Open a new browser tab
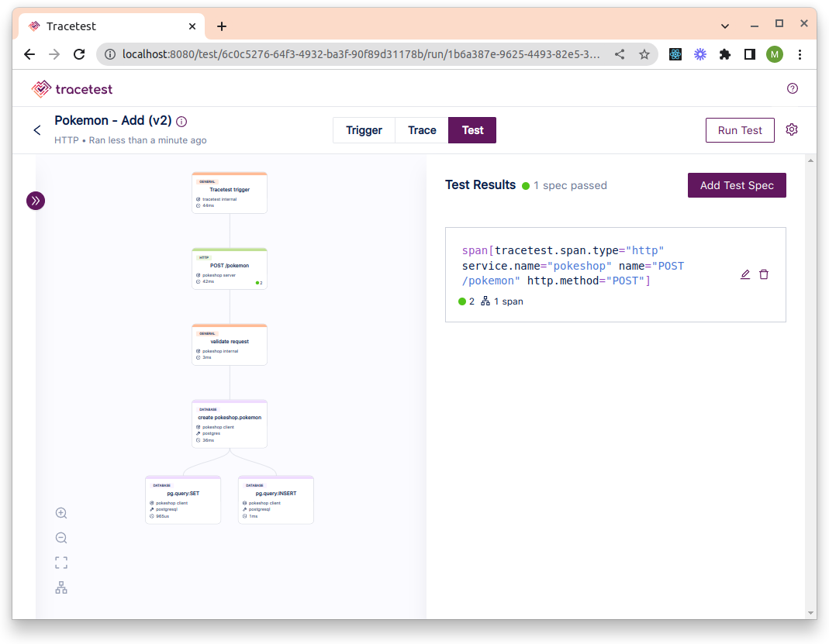The width and height of the screenshot is (829, 644). pyautogui.click(x=222, y=26)
